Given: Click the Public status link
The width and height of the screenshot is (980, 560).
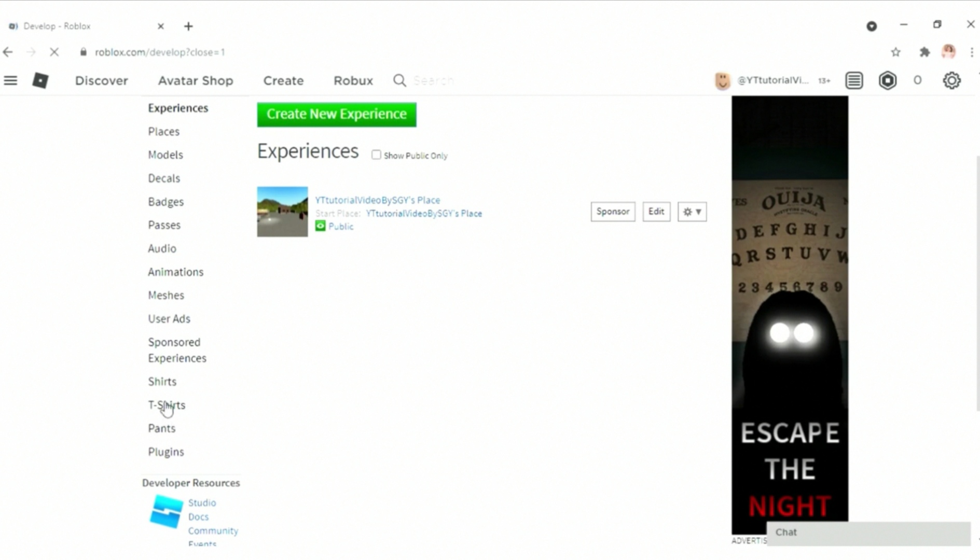Looking at the screenshot, I should [x=341, y=227].
